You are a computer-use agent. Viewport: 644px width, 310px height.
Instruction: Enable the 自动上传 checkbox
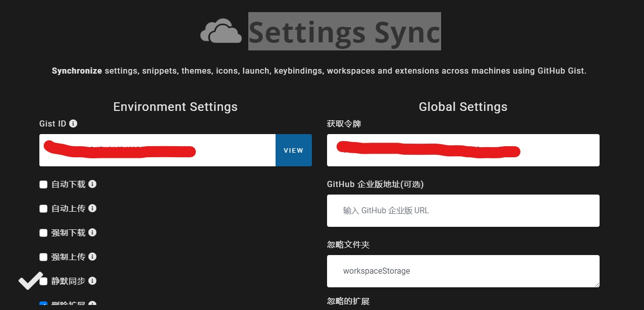[43, 209]
